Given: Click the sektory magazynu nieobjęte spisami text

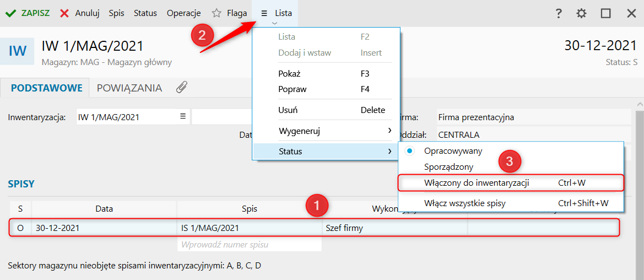Looking at the screenshot, I should click(x=134, y=266).
